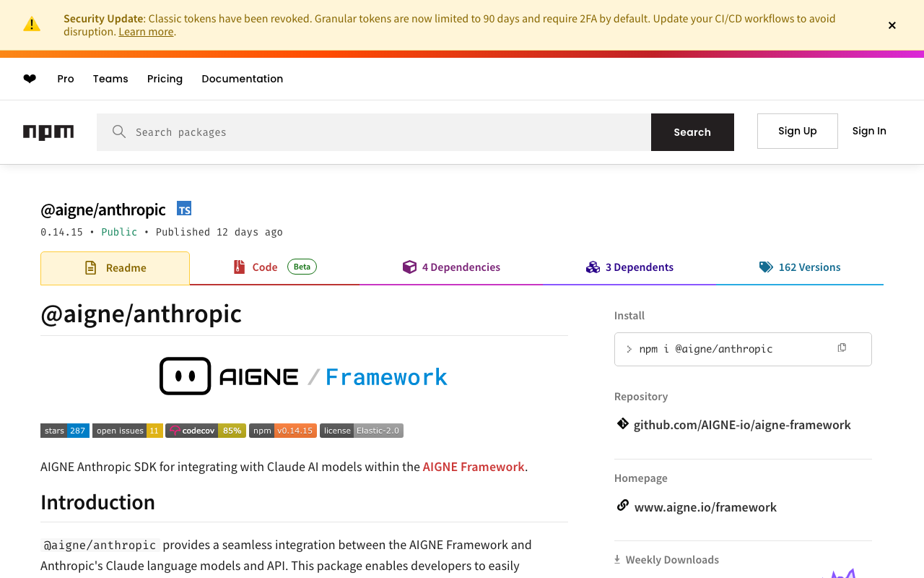Switch to the Code tab
The width and height of the screenshot is (924, 578).
(274, 267)
